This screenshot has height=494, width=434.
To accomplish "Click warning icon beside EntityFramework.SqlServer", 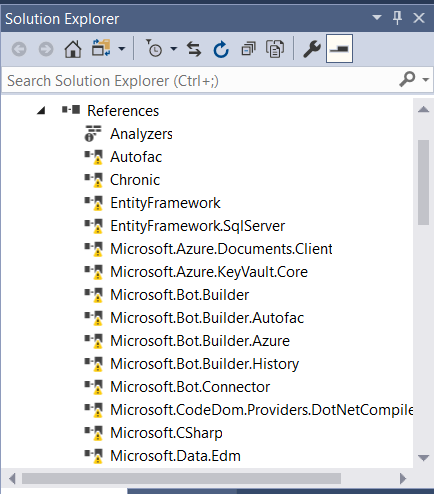I will (x=98, y=229).
